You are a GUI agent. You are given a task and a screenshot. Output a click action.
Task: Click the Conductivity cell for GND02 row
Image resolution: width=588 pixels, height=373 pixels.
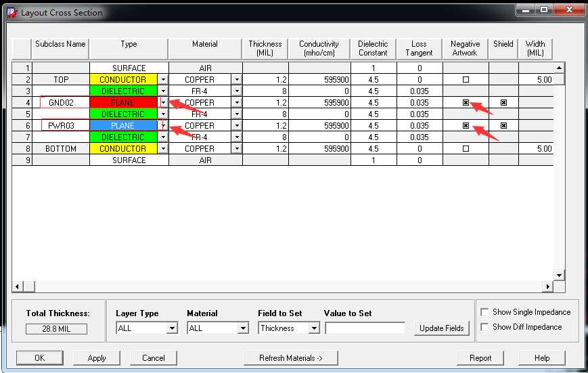tap(319, 102)
